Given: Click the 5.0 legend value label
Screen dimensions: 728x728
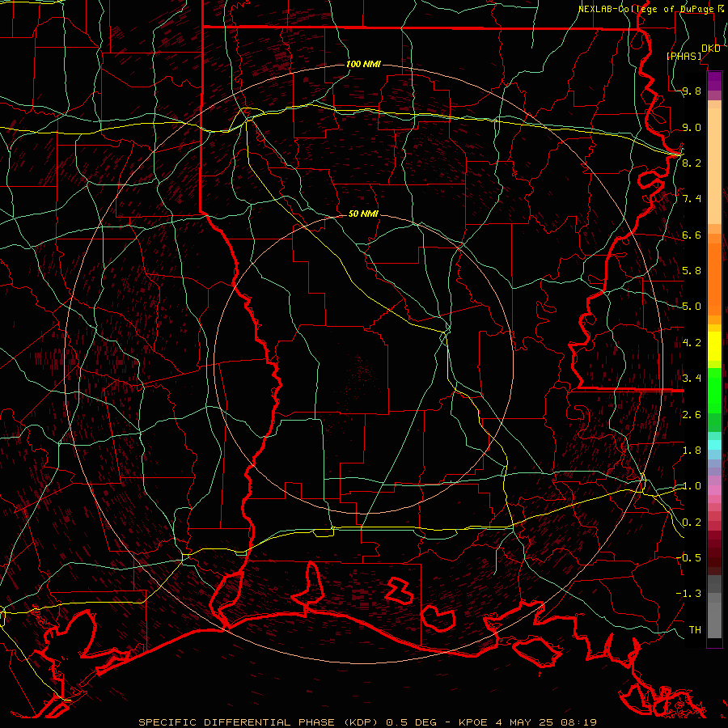Looking at the screenshot, I should pyautogui.click(x=692, y=307).
